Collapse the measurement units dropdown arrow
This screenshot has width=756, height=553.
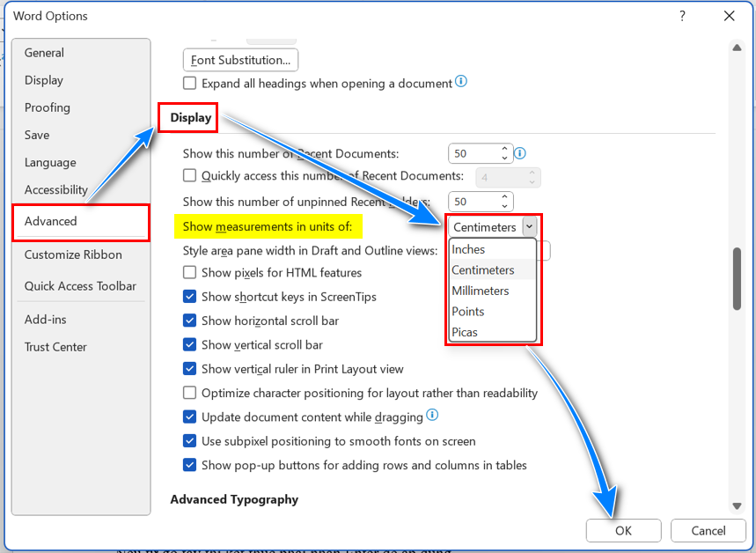pos(529,226)
